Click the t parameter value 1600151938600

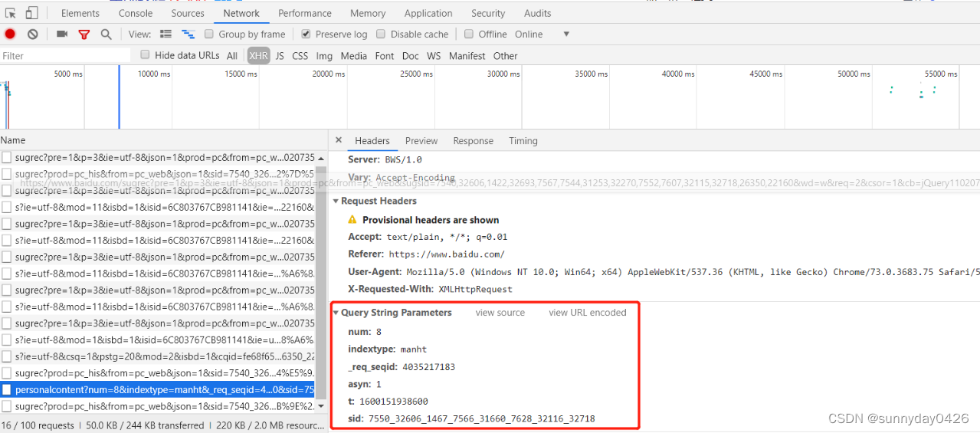point(394,402)
